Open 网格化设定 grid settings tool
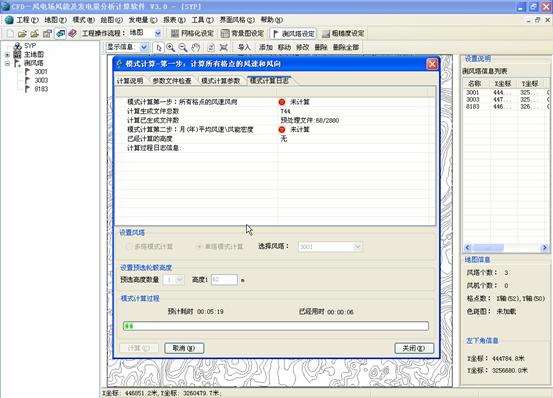The image size is (553, 398). pos(192,33)
